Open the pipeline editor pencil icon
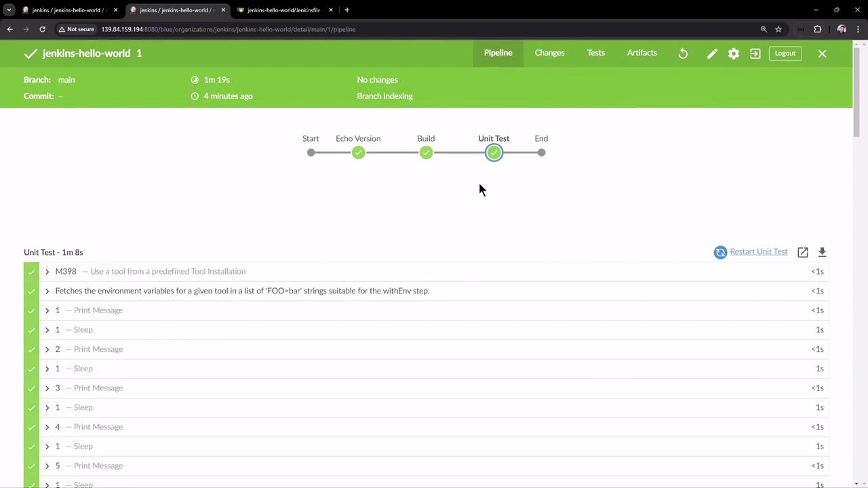 tap(712, 54)
